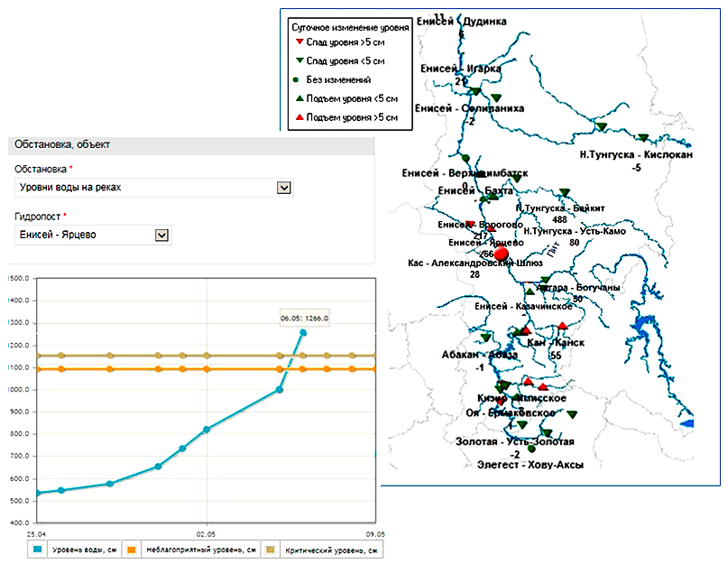Click the 'Уровни воды на реках' combo box
The width and height of the screenshot is (728, 564).
144,188
